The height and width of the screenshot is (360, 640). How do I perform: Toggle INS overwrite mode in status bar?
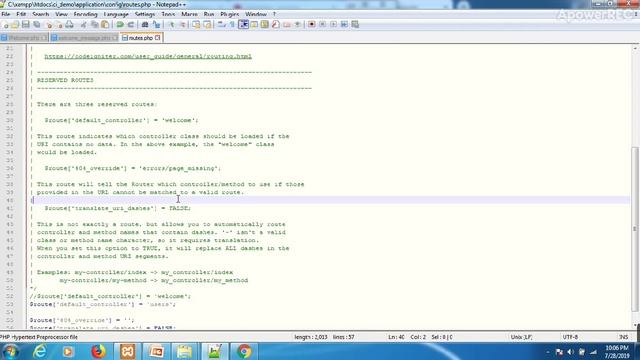pyautogui.click(x=624, y=337)
